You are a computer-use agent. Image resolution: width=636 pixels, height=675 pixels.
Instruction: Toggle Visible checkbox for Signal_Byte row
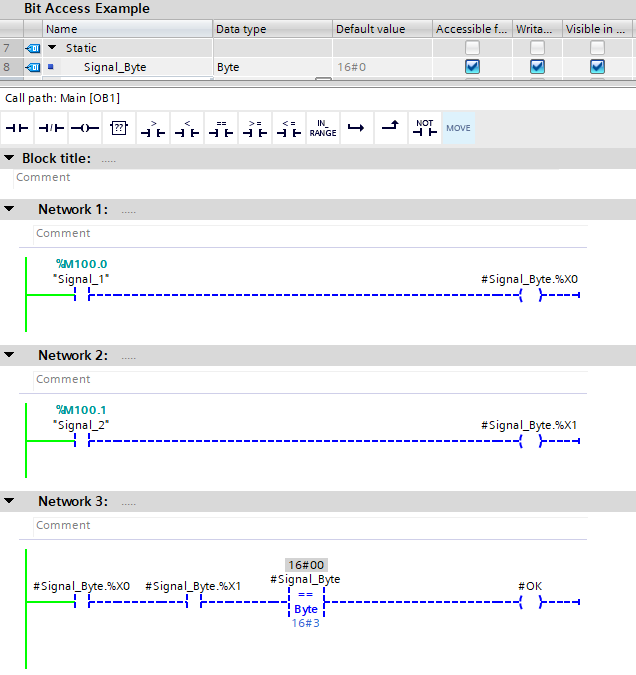tap(597, 67)
